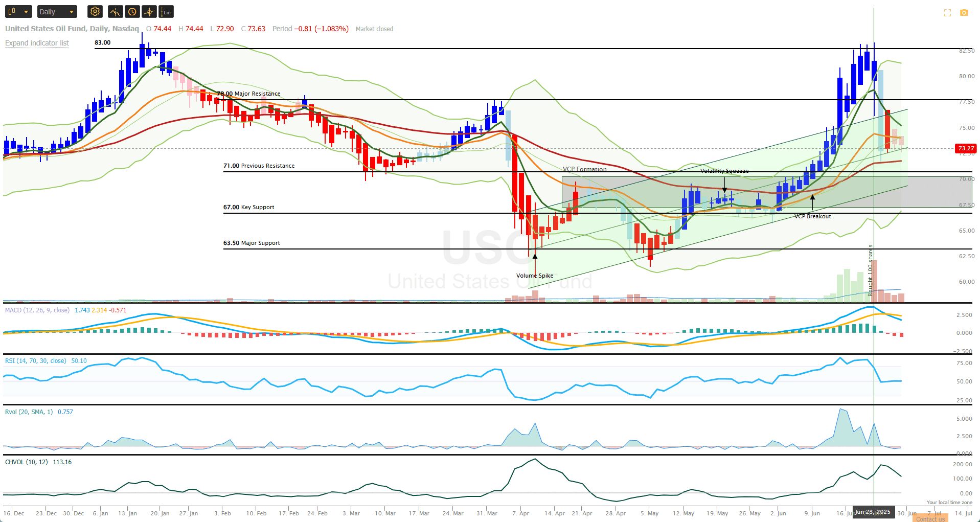Toggle the Lin linear scale button
Screen dimensions: 980x522
click(x=167, y=12)
